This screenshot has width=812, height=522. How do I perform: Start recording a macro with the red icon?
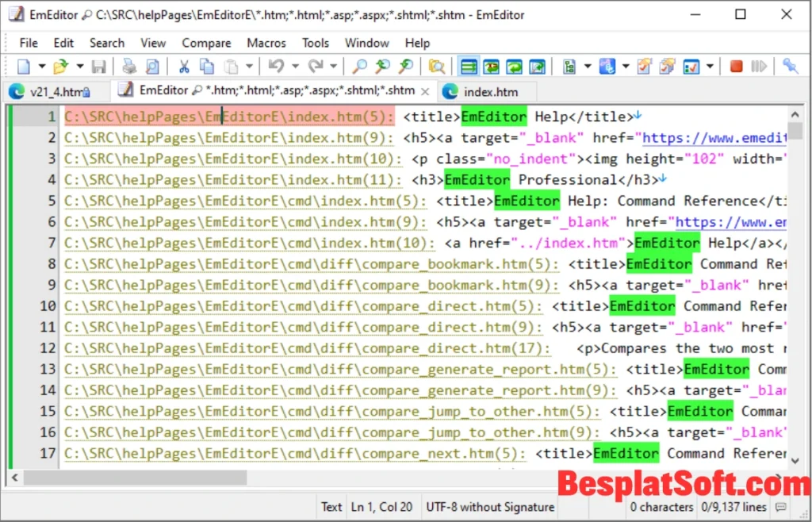tap(736, 67)
